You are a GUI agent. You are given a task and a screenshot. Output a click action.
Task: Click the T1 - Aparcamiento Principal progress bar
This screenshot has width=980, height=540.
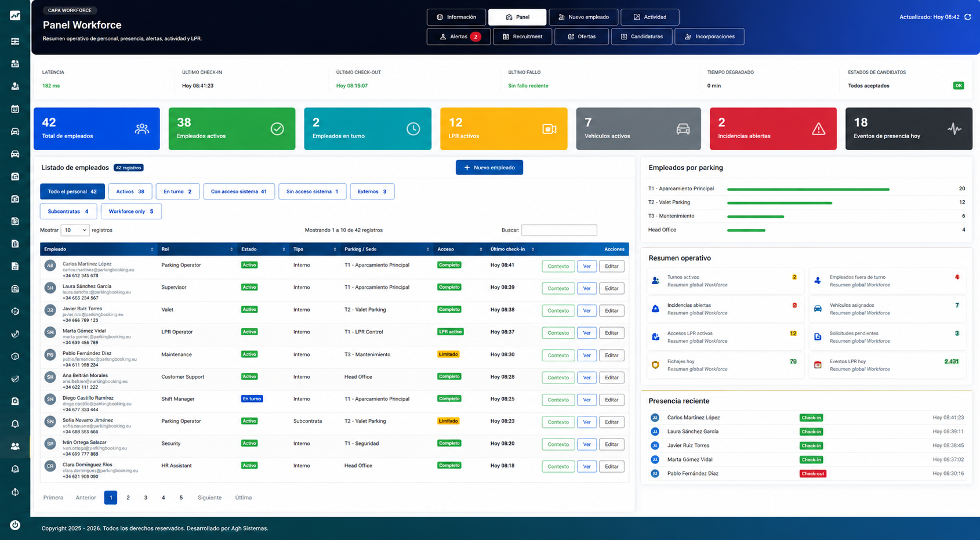pyautogui.click(x=808, y=189)
